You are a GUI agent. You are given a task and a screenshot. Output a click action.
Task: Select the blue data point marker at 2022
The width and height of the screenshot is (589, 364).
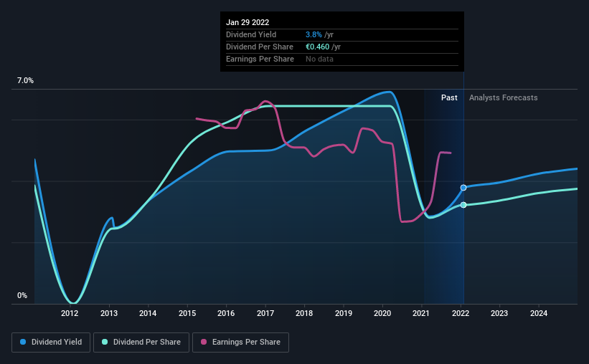tap(463, 188)
